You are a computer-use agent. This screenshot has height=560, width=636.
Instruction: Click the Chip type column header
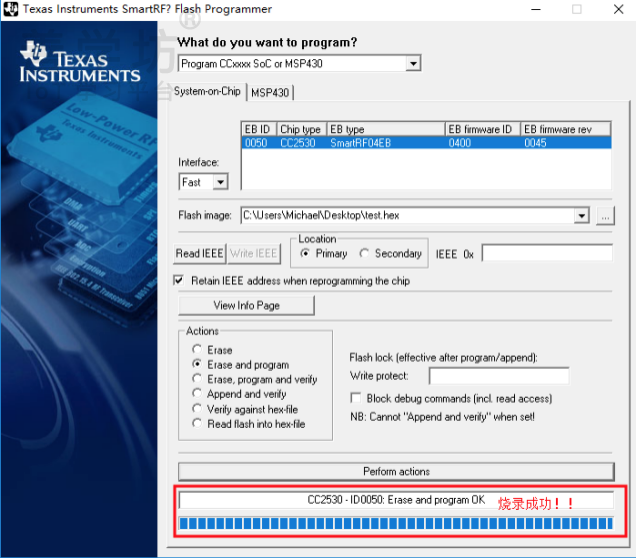301,129
